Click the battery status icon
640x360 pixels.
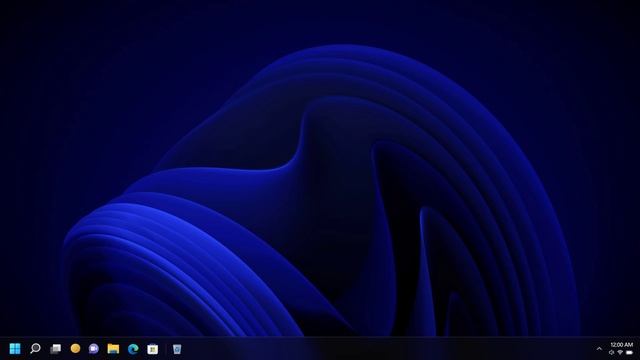[629, 353]
